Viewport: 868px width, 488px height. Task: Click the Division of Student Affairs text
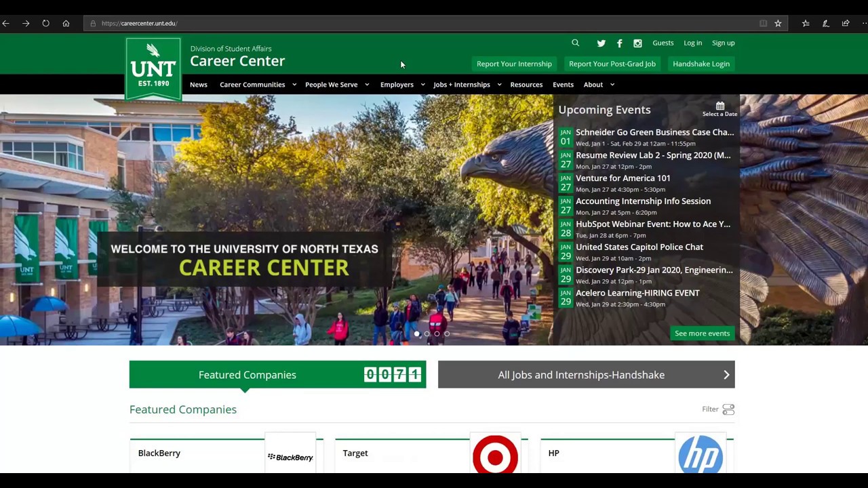[x=231, y=49]
